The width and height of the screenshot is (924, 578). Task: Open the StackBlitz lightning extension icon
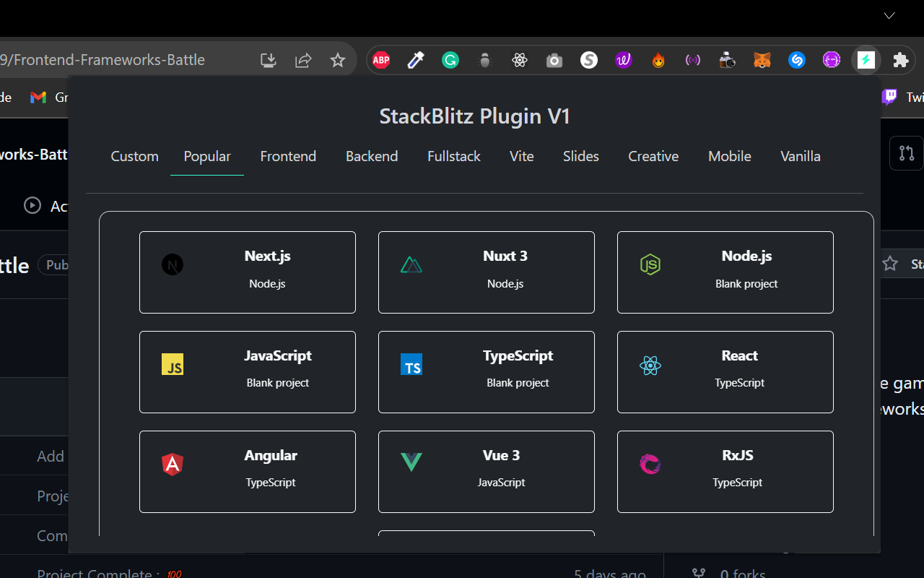[x=866, y=60]
